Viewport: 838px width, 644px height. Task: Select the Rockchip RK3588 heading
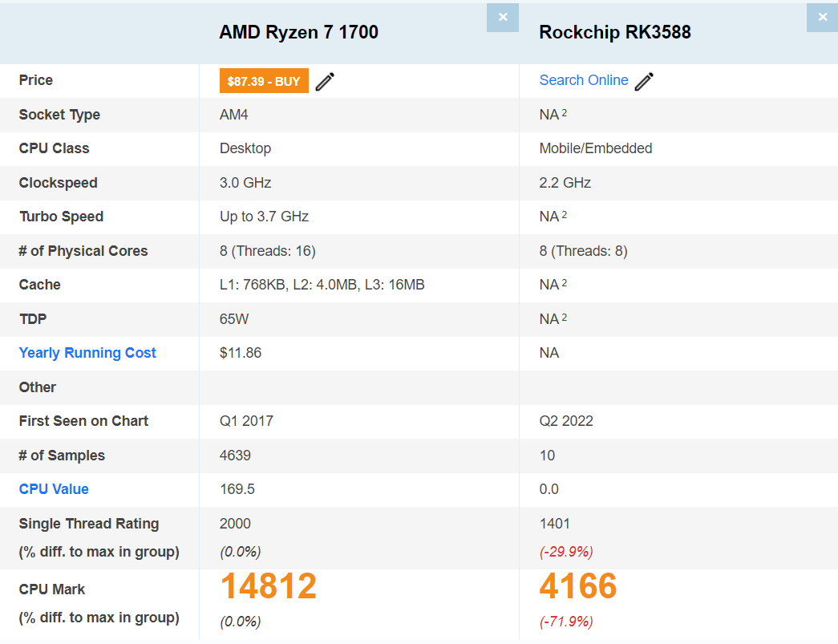pos(615,32)
